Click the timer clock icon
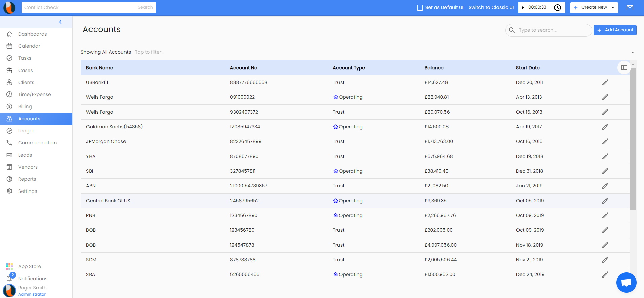Image resolution: width=644 pixels, height=298 pixels. tap(558, 8)
